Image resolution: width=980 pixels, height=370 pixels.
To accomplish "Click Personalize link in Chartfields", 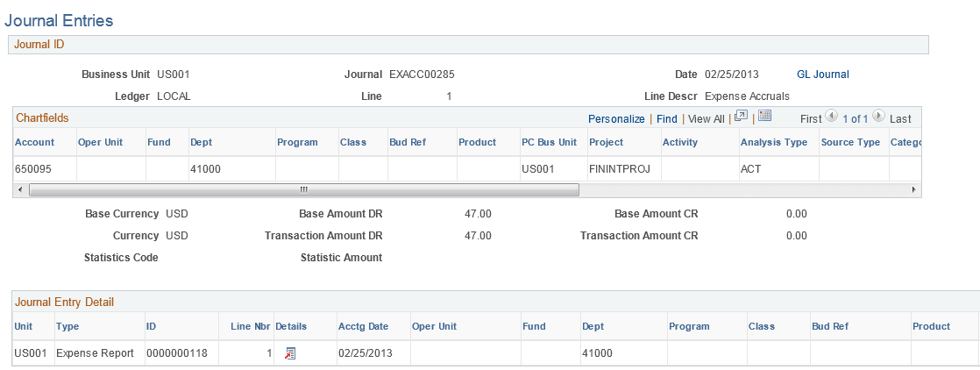I will click(616, 118).
